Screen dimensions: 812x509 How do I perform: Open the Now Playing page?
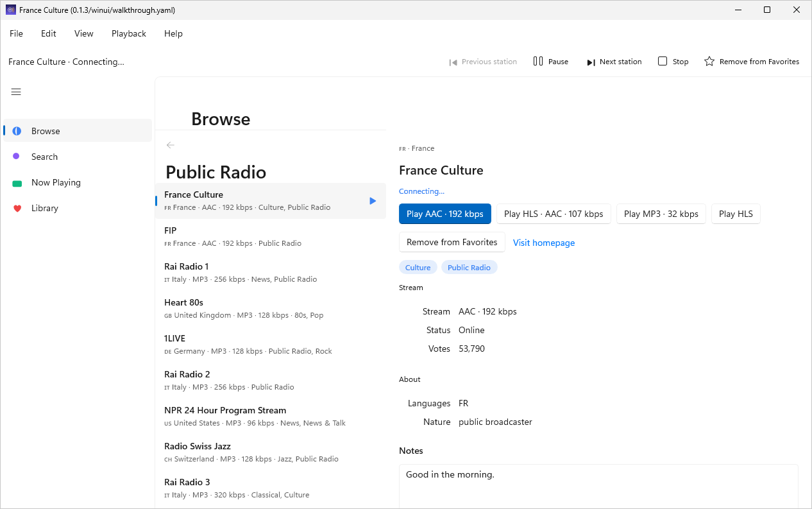(x=78, y=182)
